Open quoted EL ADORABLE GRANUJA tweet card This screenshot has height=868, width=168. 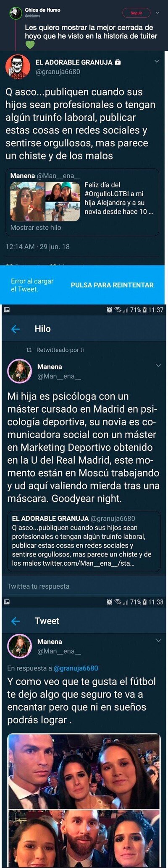tap(84, 541)
